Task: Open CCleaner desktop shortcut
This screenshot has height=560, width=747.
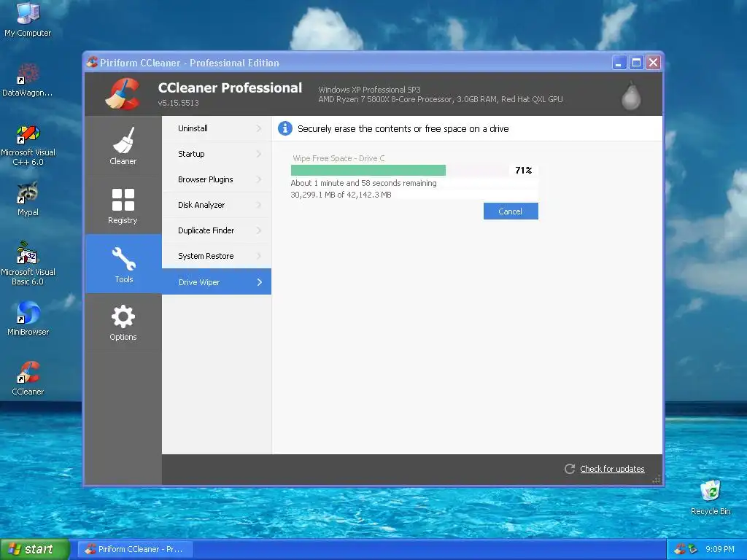Action: (28, 373)
